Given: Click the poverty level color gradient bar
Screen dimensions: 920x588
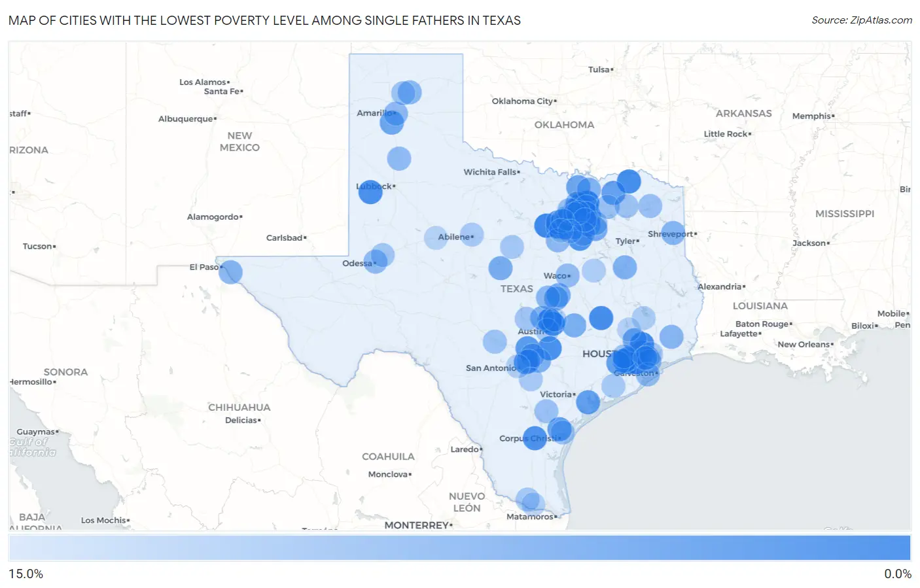Looking at the screenshot, I should 459,548.
